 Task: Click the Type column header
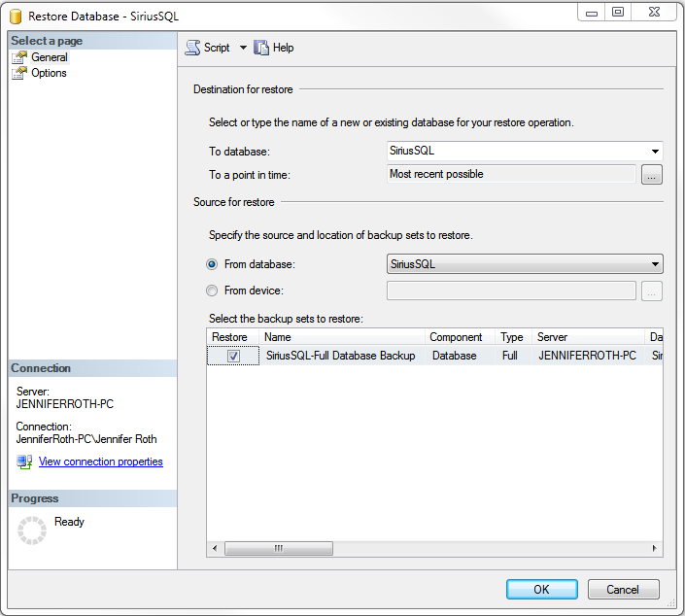click(513, 337)
